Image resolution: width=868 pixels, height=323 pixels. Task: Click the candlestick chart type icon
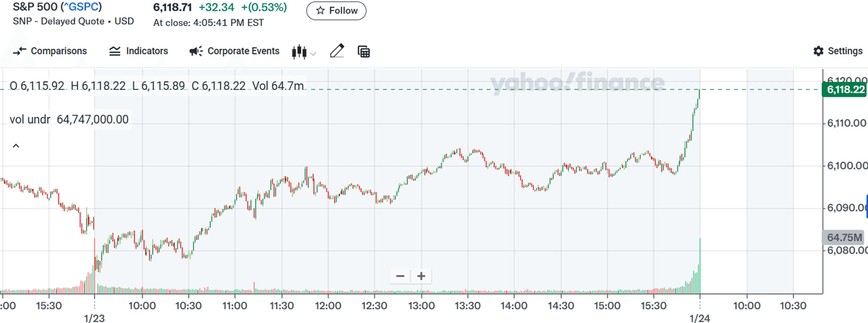pyautogui.click(x=297, y=51)
